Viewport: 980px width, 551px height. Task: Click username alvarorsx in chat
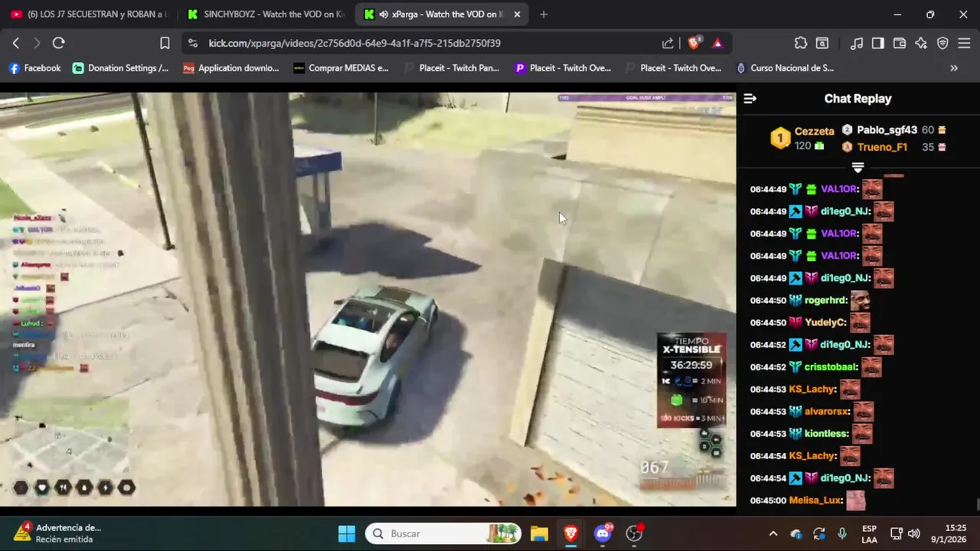click(828, 411)
